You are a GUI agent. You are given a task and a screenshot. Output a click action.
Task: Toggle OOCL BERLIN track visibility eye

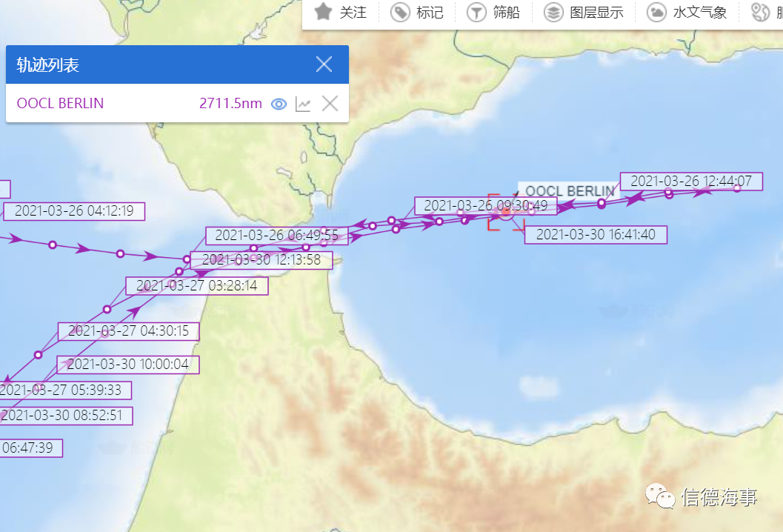click(x=279, y=104)
